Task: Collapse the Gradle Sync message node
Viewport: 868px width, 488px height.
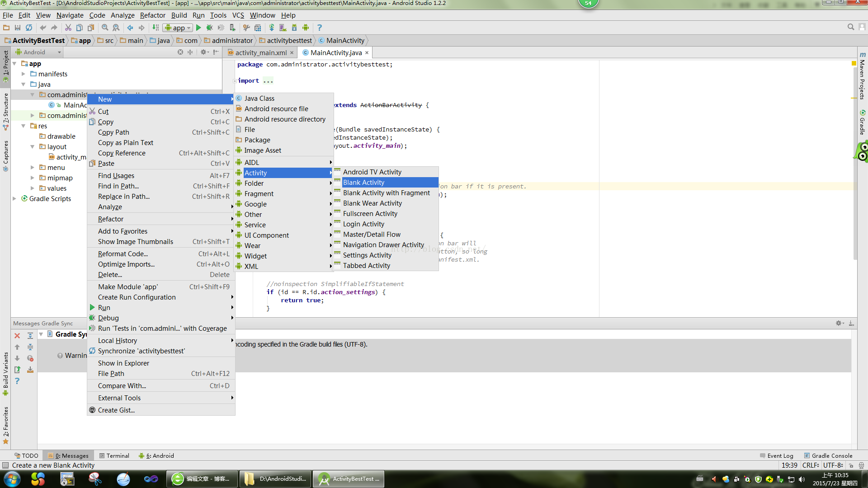Action: (41, 334)
